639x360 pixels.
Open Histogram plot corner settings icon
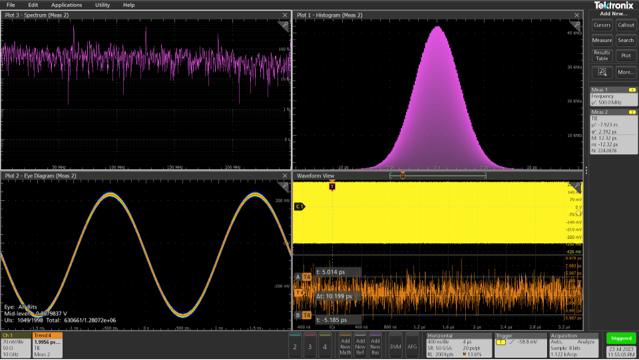click(575, 26)
